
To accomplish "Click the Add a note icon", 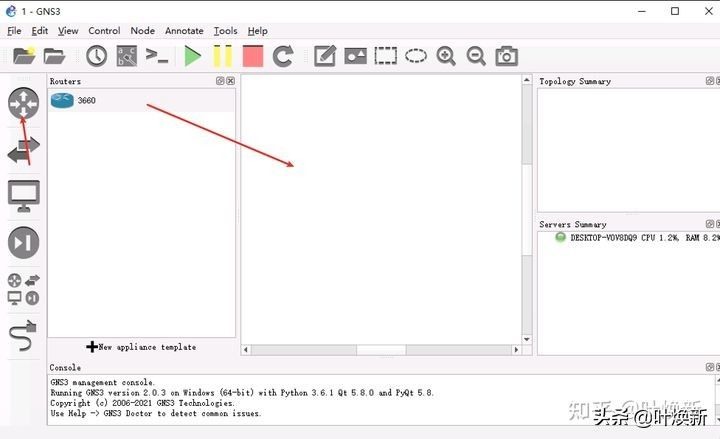I will pos(324,56).
